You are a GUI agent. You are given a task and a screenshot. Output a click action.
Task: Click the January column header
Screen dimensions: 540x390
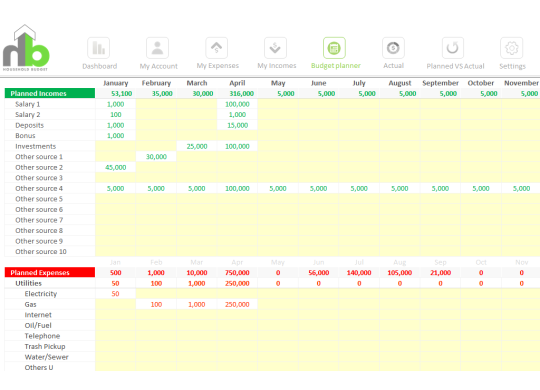(x=116, y=83)
